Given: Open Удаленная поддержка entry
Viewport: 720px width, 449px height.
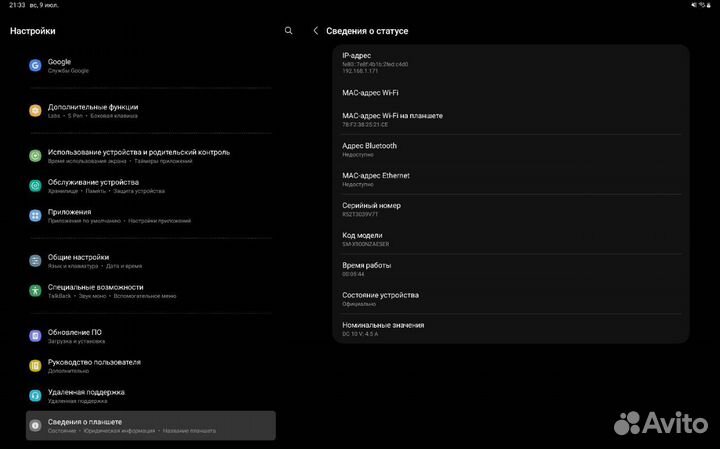Looking at the screenshot, I should point(151,396).
